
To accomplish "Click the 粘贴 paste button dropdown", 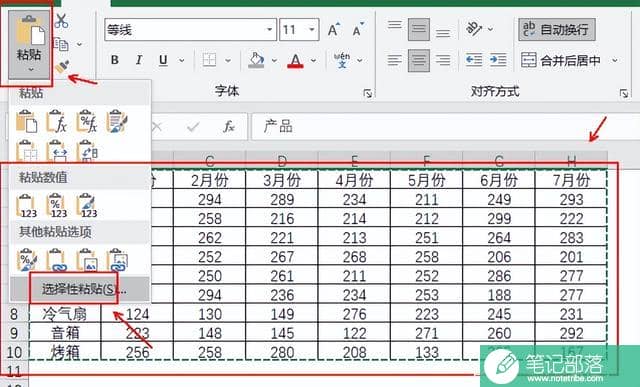I will pyautogui.click(x=29, y=46).
